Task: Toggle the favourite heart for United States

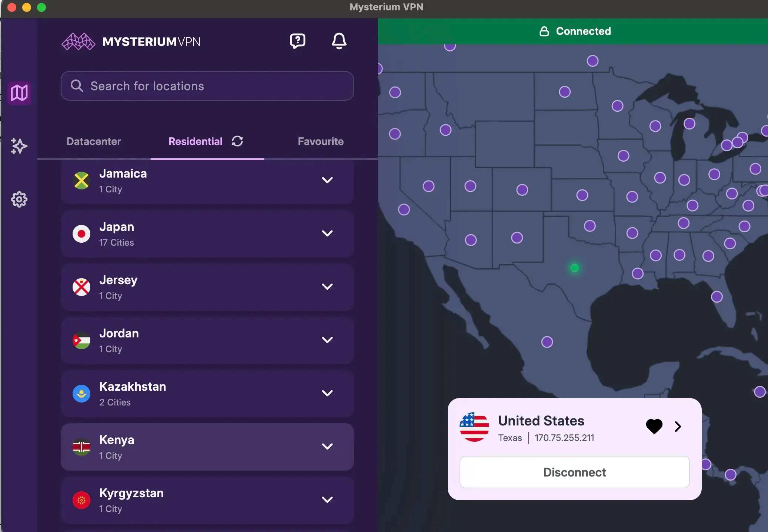Action: (654, 426)
